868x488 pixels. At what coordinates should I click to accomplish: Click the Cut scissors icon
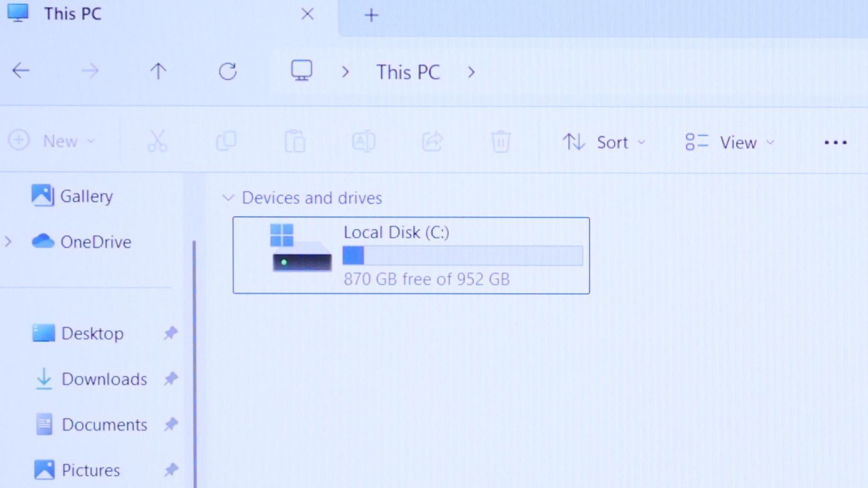tap(157, 141)
